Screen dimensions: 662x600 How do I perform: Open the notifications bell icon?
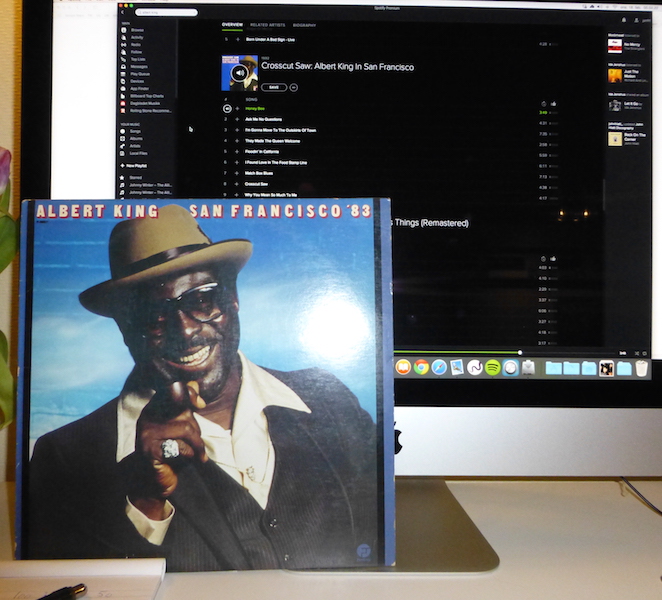pyautogui.click(x=624, y=20)
